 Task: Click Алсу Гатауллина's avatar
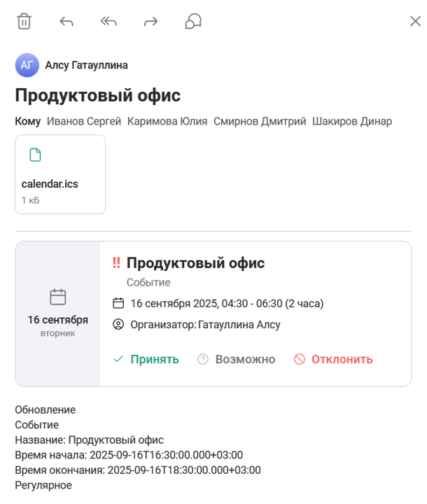27,65
